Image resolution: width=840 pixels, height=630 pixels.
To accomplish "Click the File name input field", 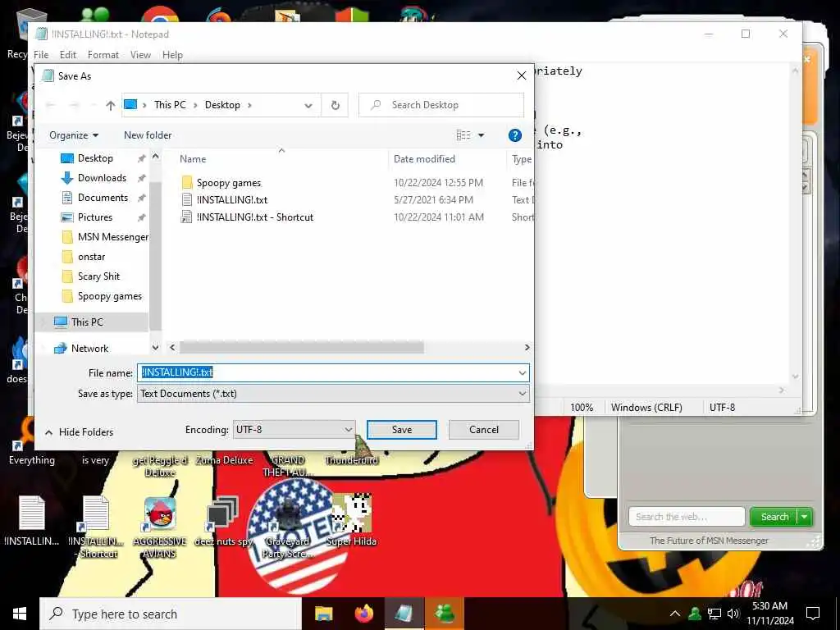I will [326, 373].
